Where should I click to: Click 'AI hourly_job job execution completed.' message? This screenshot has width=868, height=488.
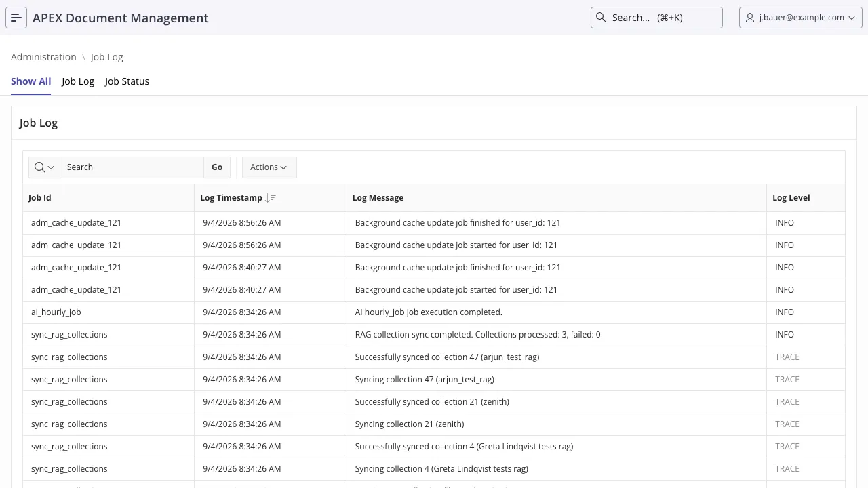(429, 312)
